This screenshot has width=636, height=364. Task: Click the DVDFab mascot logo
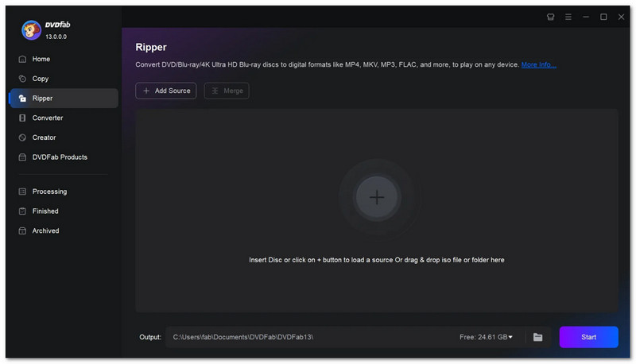click(x=31, y=30)
